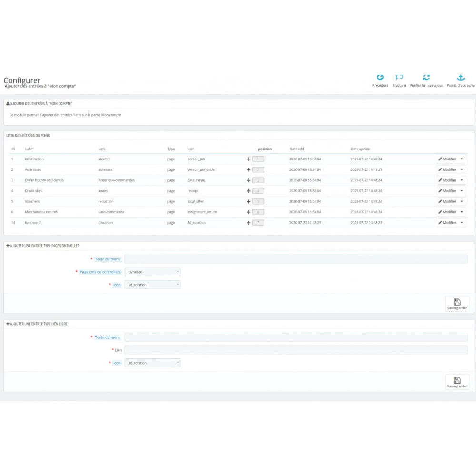
Task: Grab move handle for Order history row
Action: click(248, 180)
